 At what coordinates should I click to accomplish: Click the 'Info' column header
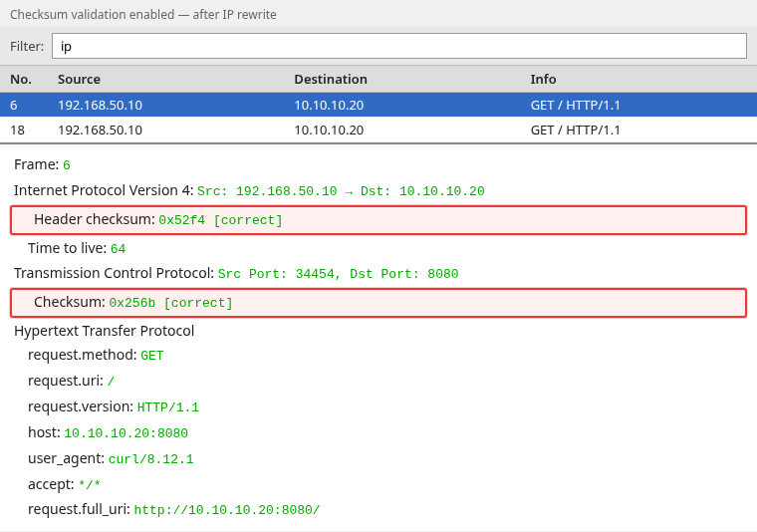(x=543, y=79)
